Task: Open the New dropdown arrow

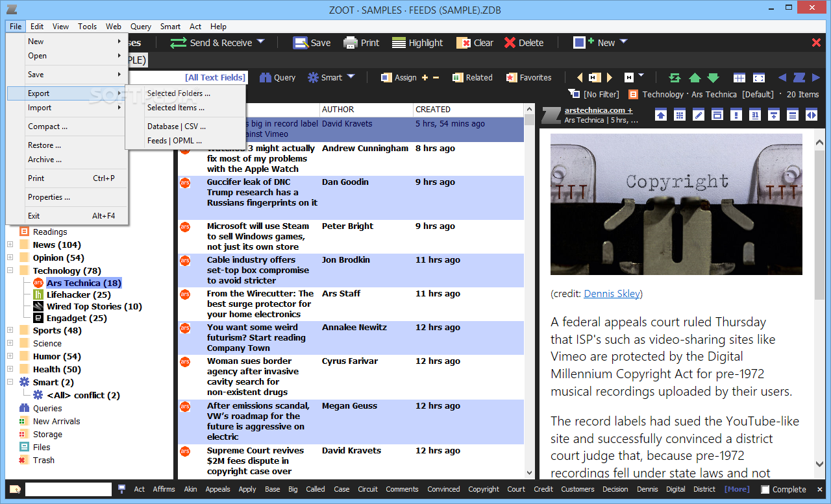Action: pos(623,42)
